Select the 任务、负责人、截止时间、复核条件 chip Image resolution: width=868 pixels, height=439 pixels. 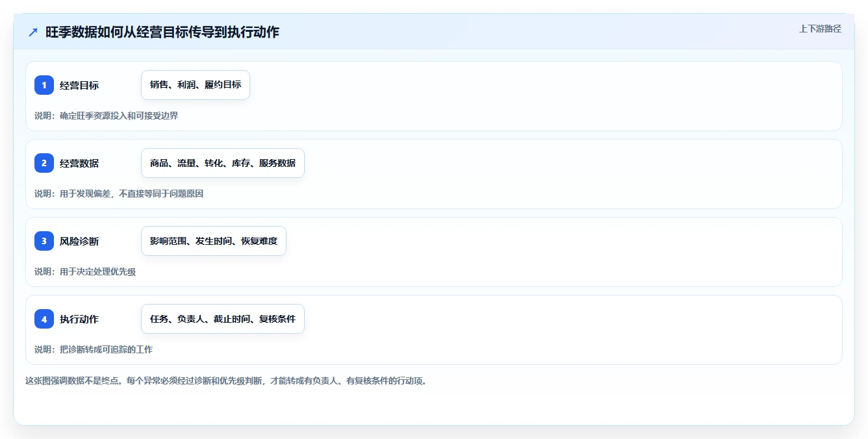click(223, 319)
